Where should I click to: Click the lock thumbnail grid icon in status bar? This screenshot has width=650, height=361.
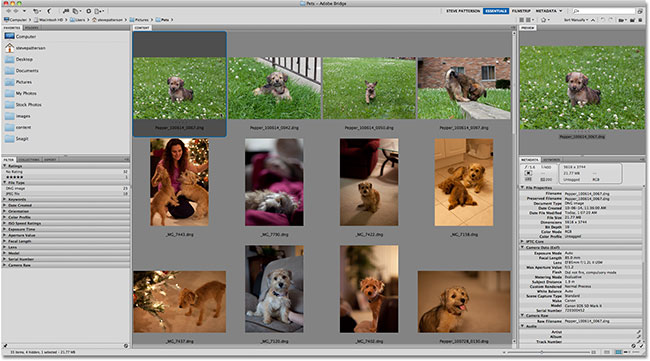(x=606, y=352)
